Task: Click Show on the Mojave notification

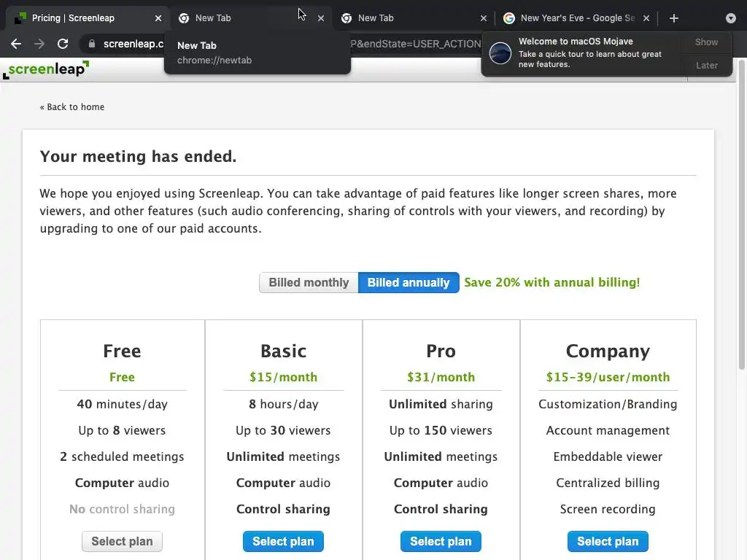Action: 706,42
